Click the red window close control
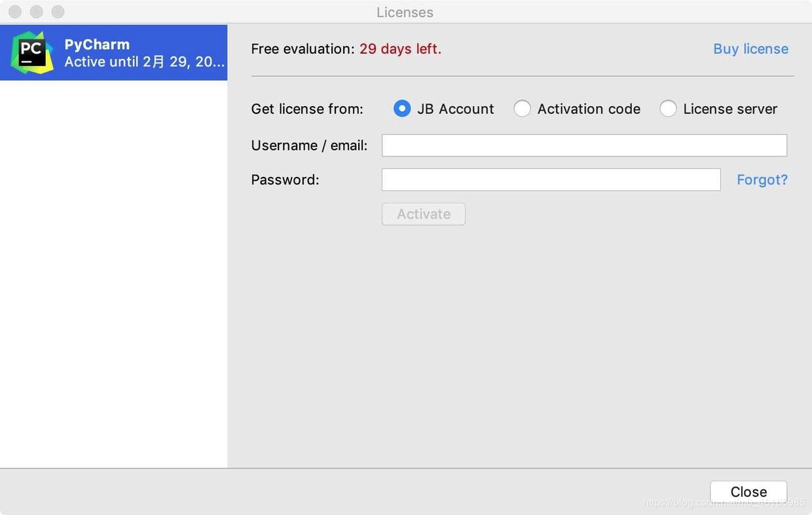The image size is (812, 515). click(15, 12)
